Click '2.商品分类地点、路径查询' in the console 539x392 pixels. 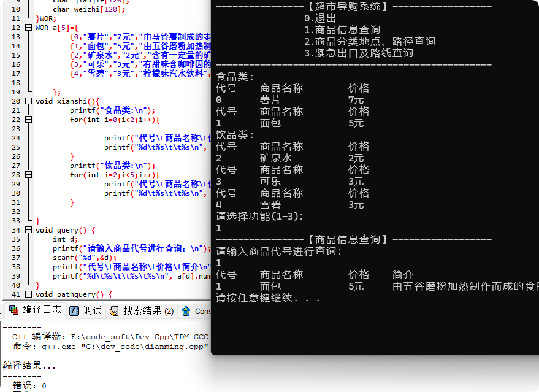[x=370, y=41]
